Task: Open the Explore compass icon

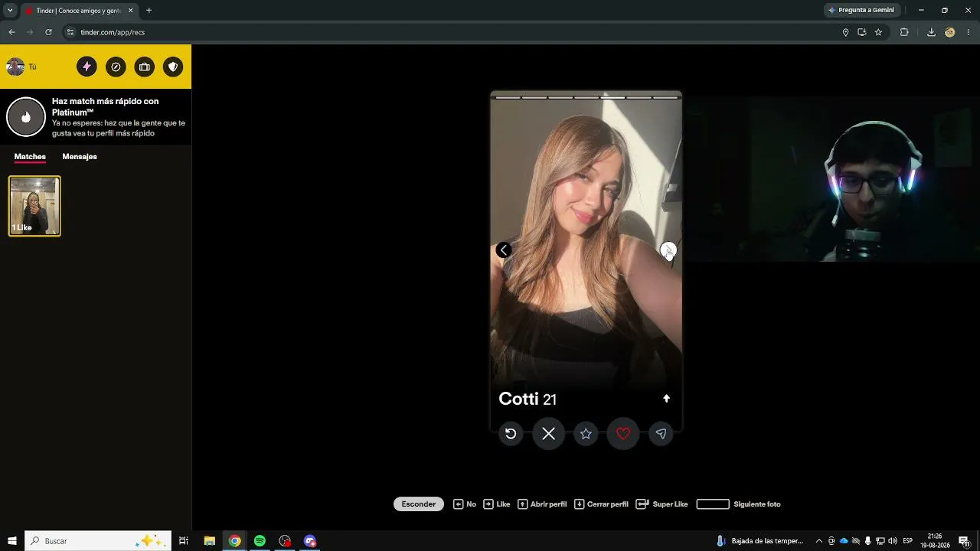Action: [116, 67]
